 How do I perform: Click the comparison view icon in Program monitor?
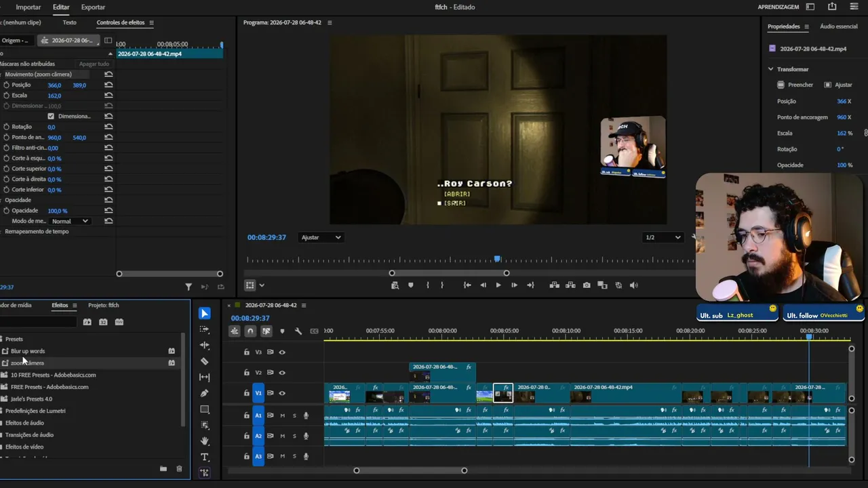(x=602, y=285)
